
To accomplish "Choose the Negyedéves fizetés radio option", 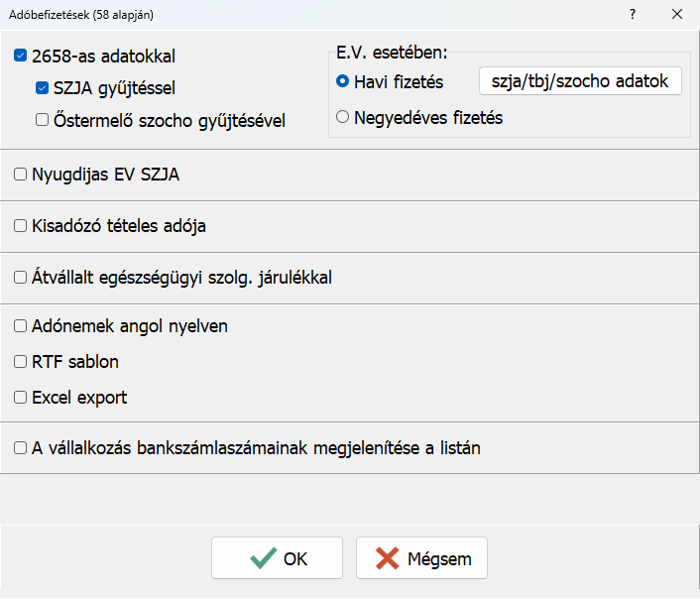I will click(x=343, y=117).
